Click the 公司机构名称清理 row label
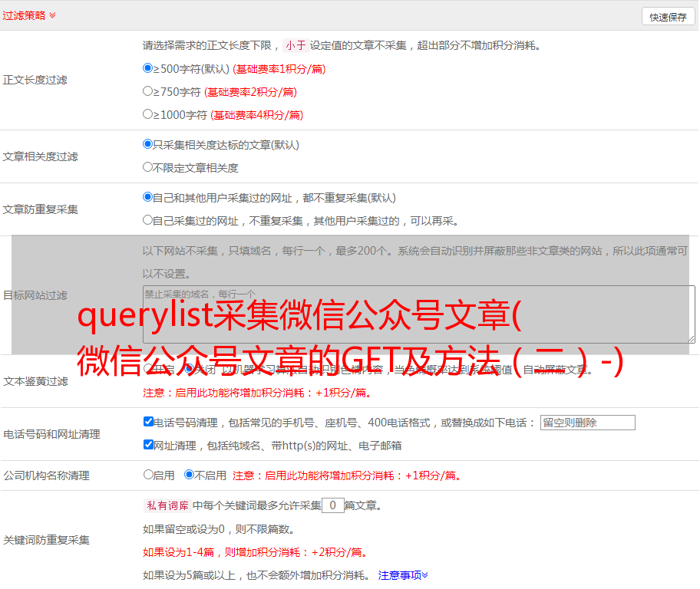 [x=46, y=475]
